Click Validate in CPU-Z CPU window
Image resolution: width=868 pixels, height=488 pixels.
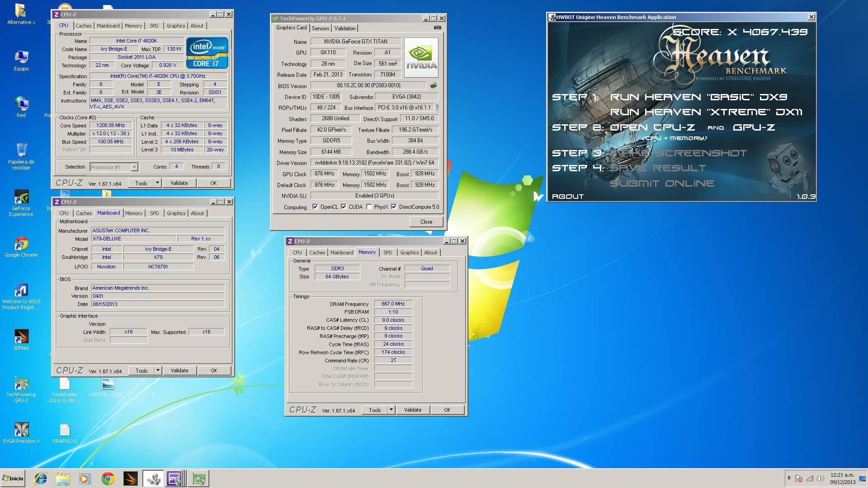[179, 183]
